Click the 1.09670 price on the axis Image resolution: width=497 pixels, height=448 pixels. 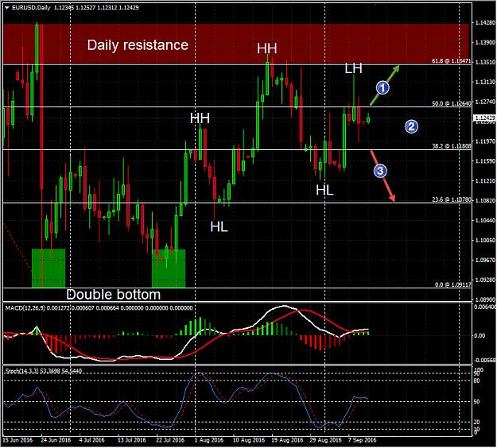point(484,260)
